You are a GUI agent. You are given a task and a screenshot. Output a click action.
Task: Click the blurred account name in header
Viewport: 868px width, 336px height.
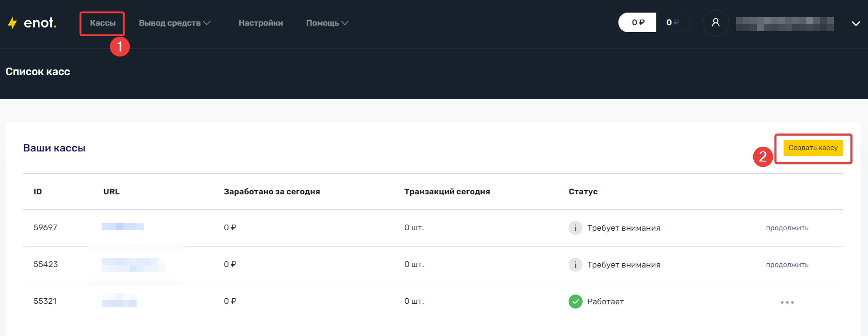pyautogui.click(x=785, y=24)
